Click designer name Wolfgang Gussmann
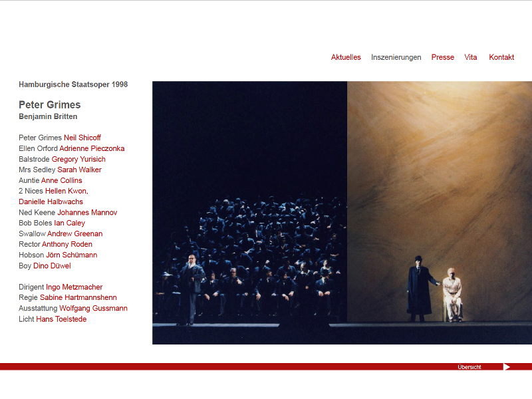The width and height of the screenshot is (532, 399). 93,309
